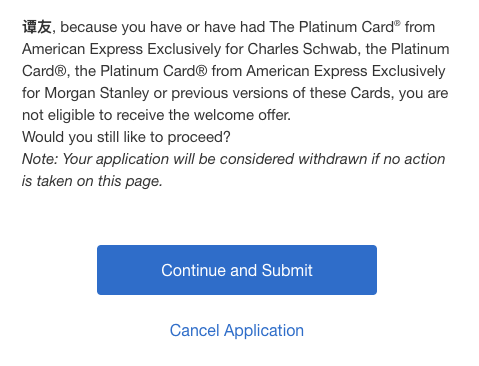Viewport: 479px width, 366px height.
Task: Click the word 'Application' in the blue link
Action: [264, 331]
